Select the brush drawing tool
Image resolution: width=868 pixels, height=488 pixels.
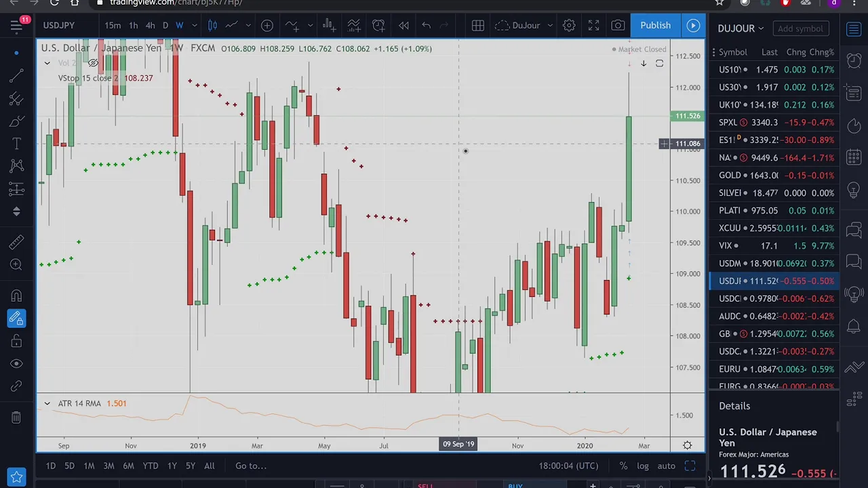tap(16, 121)
